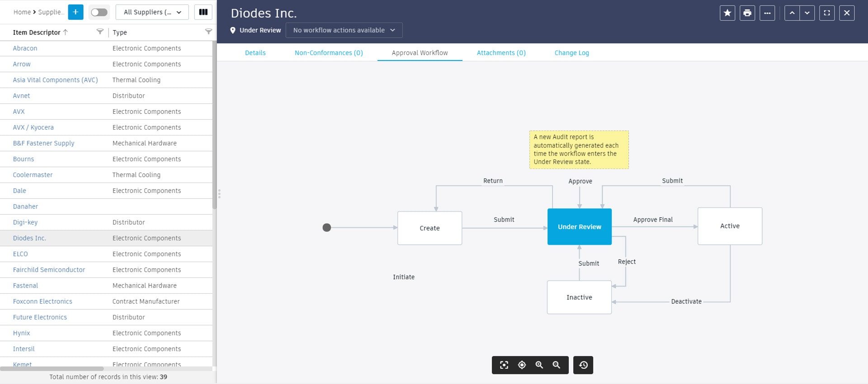The height and width of the screenshot is (384, 868).
Task: Expand the workflow actions dropdown
Action: coord(344,30)
